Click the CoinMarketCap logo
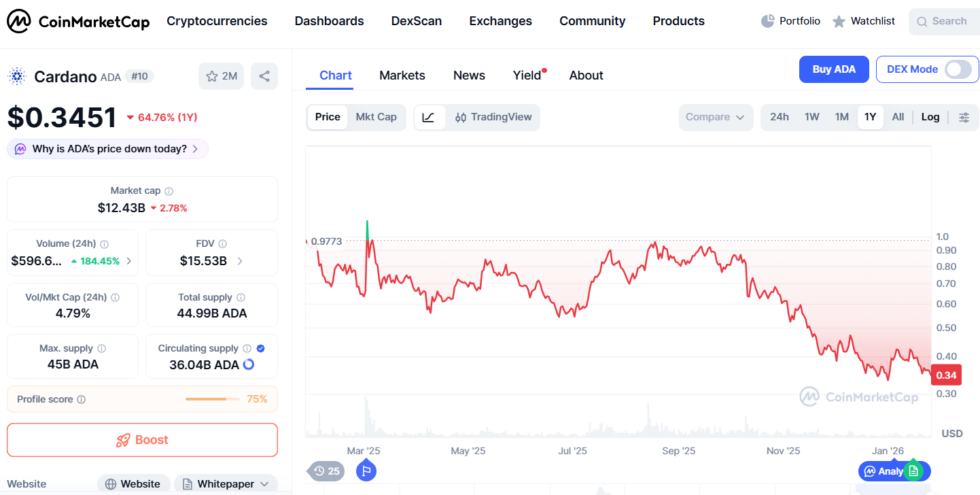The width and height of the screenshot is (980, 495). coord(78,21)
